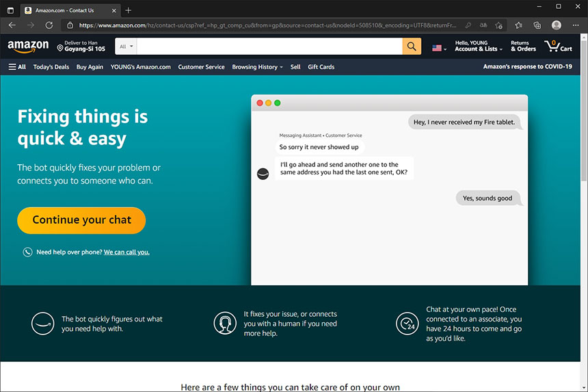
Task: Add page to favorites star icon
Action: tap(498, 25)
